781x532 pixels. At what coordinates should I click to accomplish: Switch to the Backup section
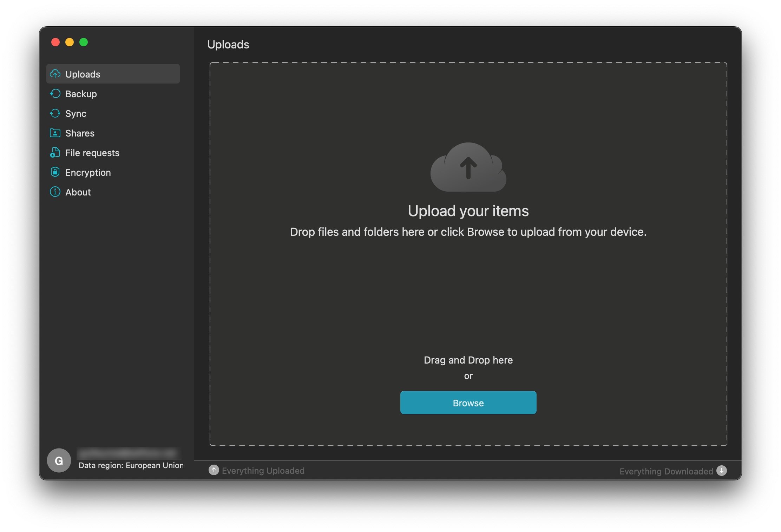(81, 94)
